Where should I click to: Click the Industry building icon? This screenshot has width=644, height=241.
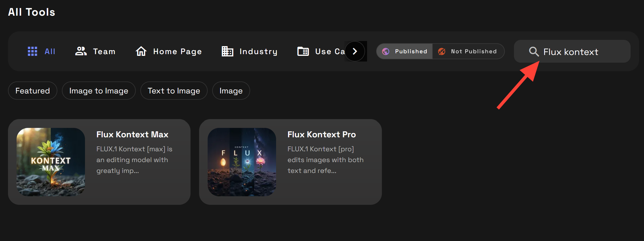point(227,51)
